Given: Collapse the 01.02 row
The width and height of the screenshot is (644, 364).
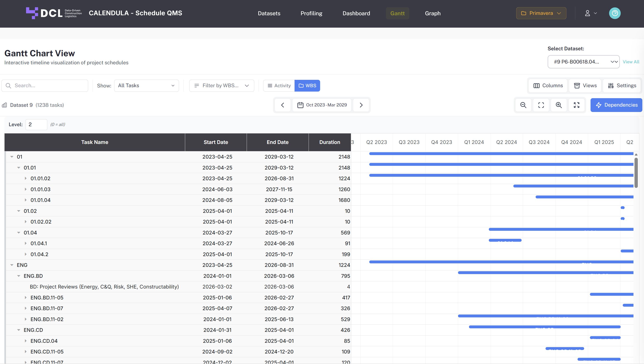Looking at the screenshot, I should click(19, 211).
